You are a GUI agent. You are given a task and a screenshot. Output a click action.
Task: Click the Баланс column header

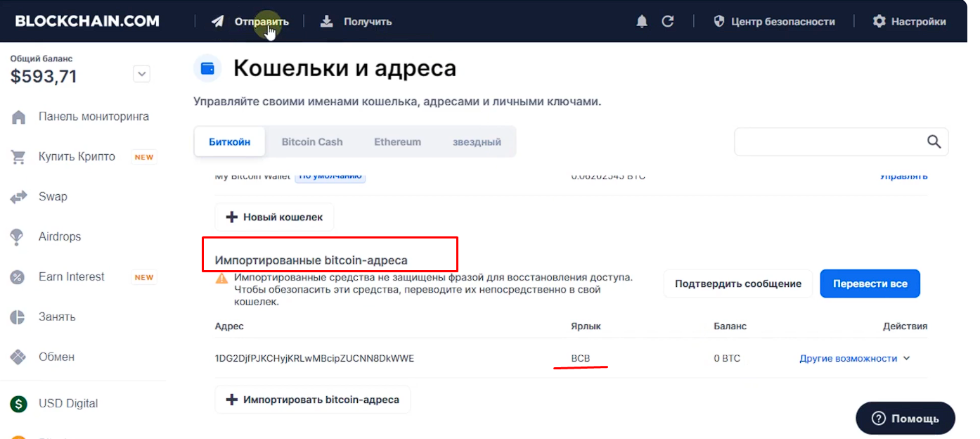tap(730, 326)
